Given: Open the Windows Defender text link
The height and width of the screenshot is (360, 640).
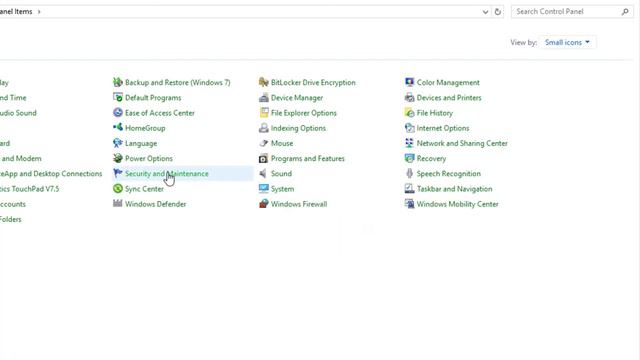Looking at the screenshot, I should click(x=156, y=204).
